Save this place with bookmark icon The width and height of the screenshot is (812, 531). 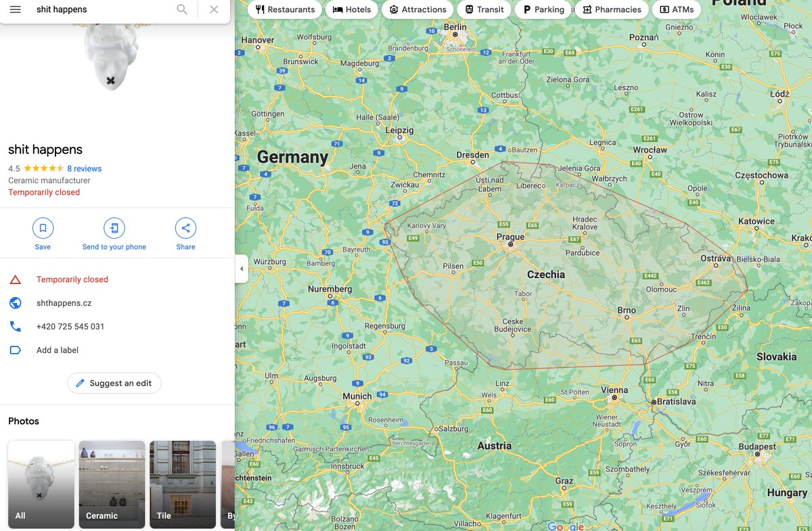pyautogui.click(x=43, y=228)
